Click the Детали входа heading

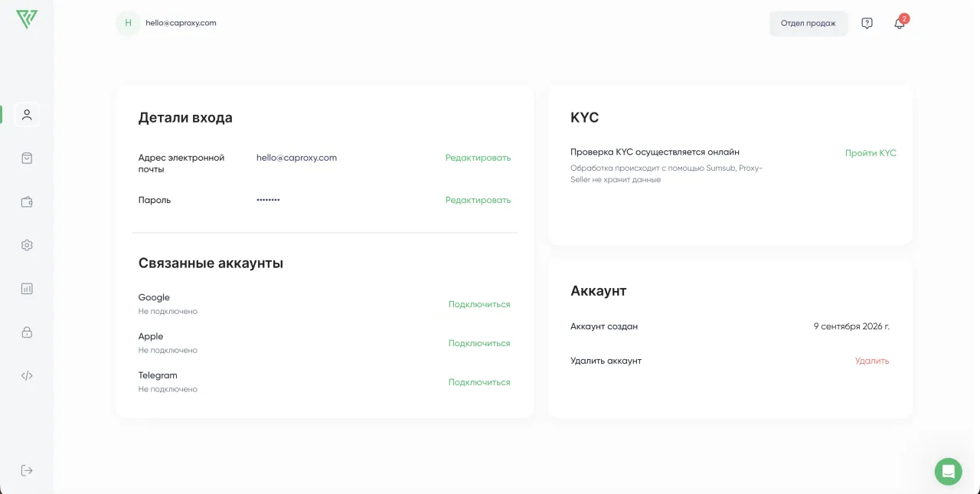click(x=185, y=118)
